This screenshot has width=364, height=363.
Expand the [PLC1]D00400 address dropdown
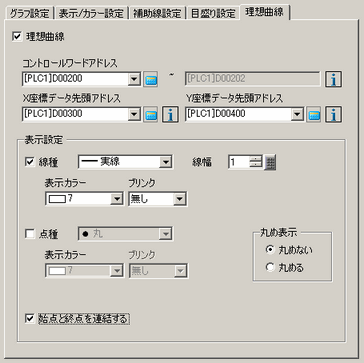[296, 115]
